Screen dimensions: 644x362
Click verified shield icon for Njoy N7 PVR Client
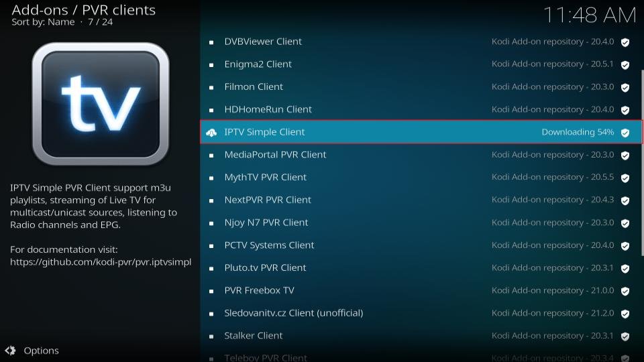click(625, 223)
